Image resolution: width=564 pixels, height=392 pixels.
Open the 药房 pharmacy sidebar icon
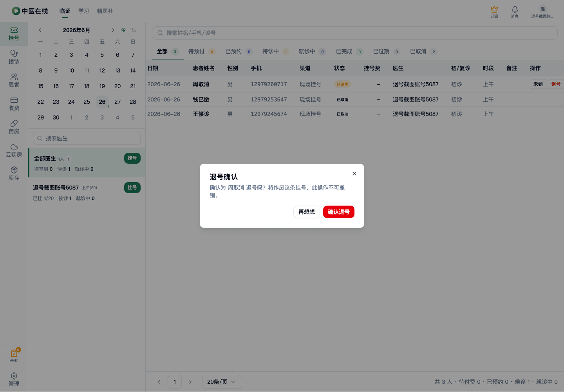[14, 127]
